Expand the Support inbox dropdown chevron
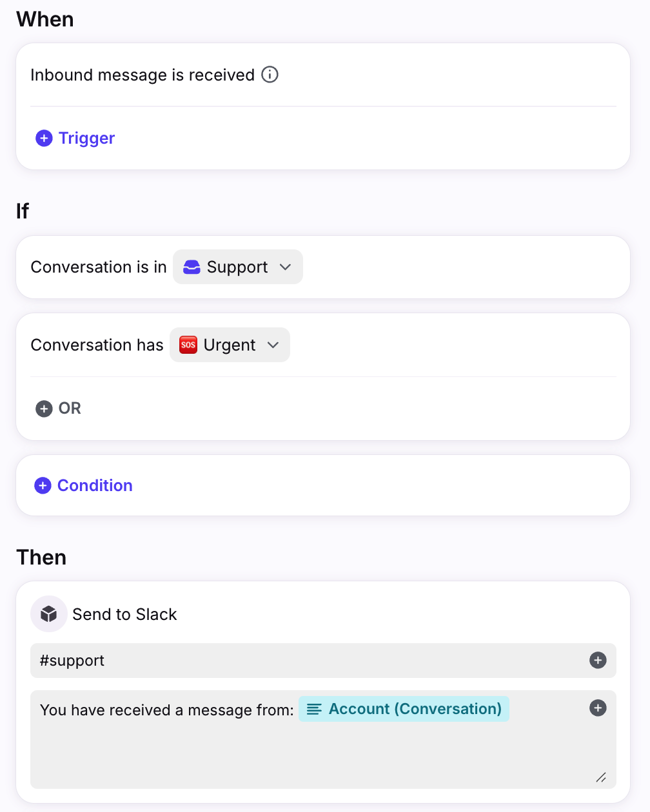Image resolution: width=650 pixels, height=812 pixels. tap(286, 267)
